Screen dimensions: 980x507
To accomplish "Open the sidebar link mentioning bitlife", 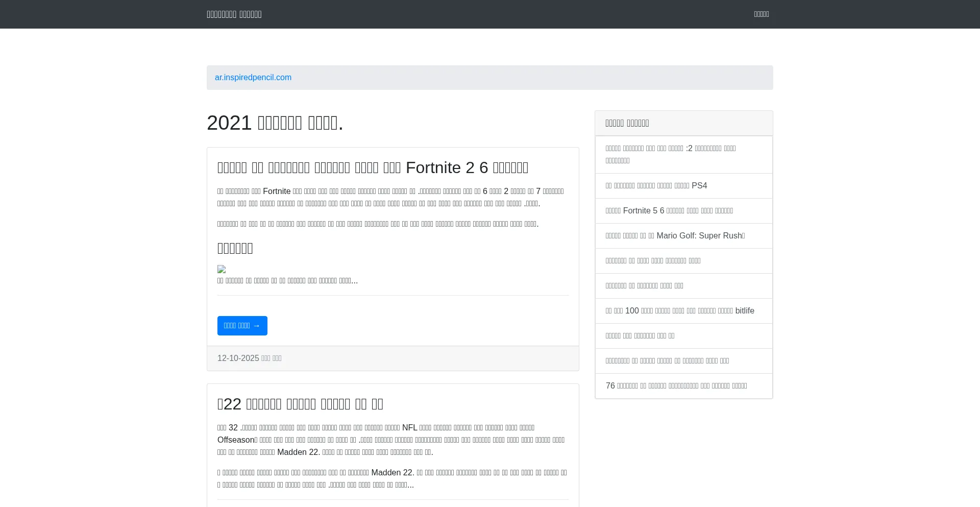I will [x=679, y=311].
